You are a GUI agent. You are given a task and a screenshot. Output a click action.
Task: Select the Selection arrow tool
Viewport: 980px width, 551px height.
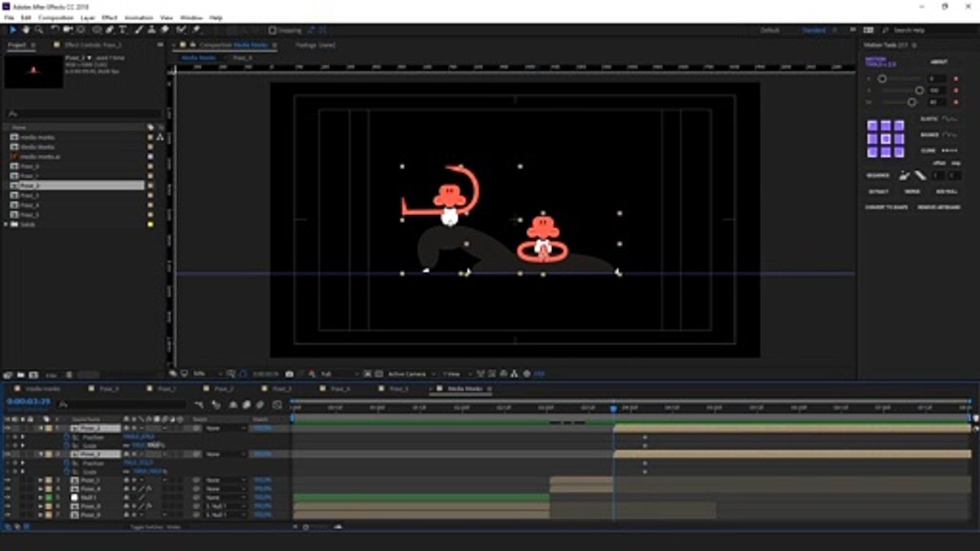13,30
